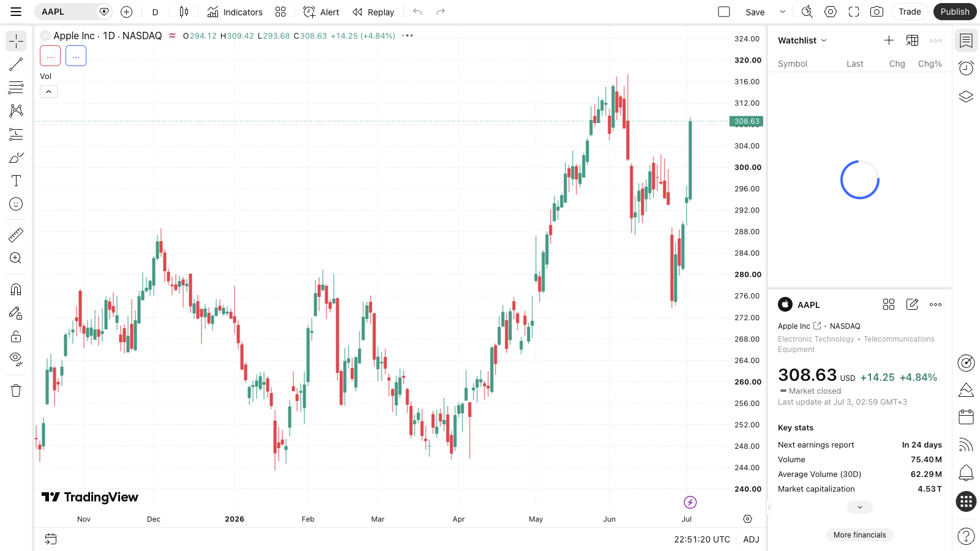
Task: Open the news feed panel
Action: click(966, 444)
